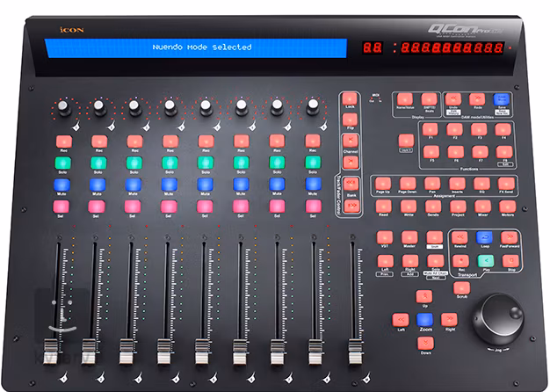Select the EQ assignment button
This screenshot has height=392, width=550.
click(x=481, y=184)
